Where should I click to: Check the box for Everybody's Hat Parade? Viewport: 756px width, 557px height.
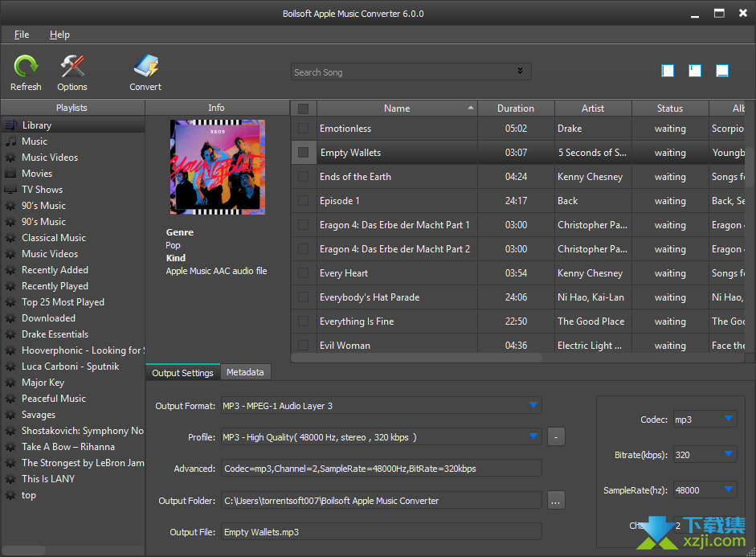coord(303,297)
